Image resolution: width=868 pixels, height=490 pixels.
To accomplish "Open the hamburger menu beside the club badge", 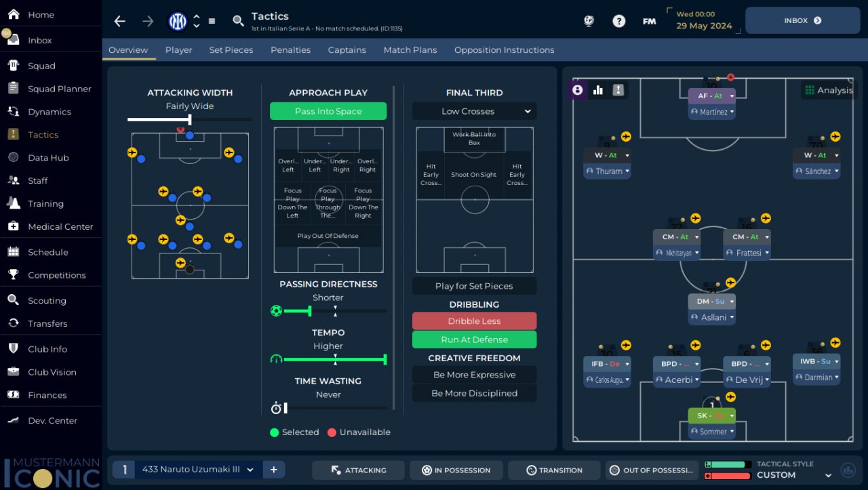I will [212, 21].
